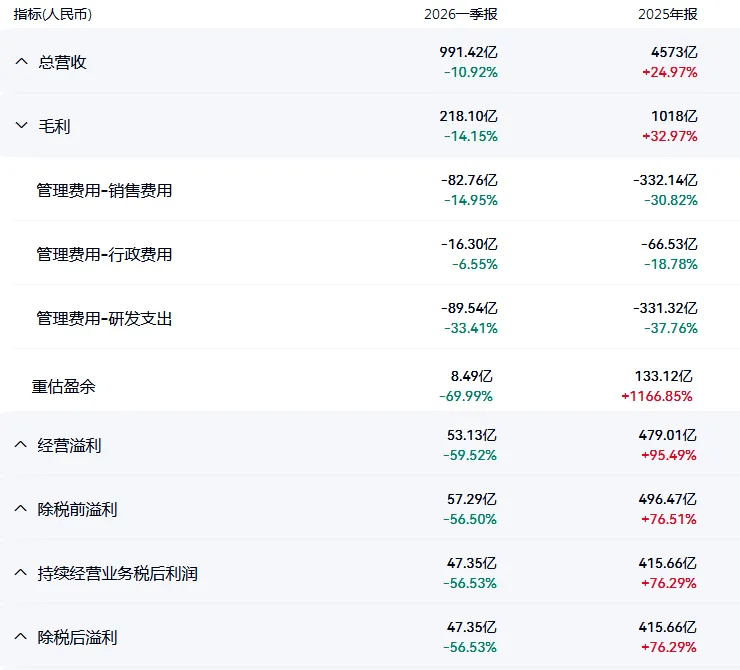Image resolution: width=740 pixels, height=670 pixels.
Task: Click the 991.42亿 revenue value
Action: 468,52
